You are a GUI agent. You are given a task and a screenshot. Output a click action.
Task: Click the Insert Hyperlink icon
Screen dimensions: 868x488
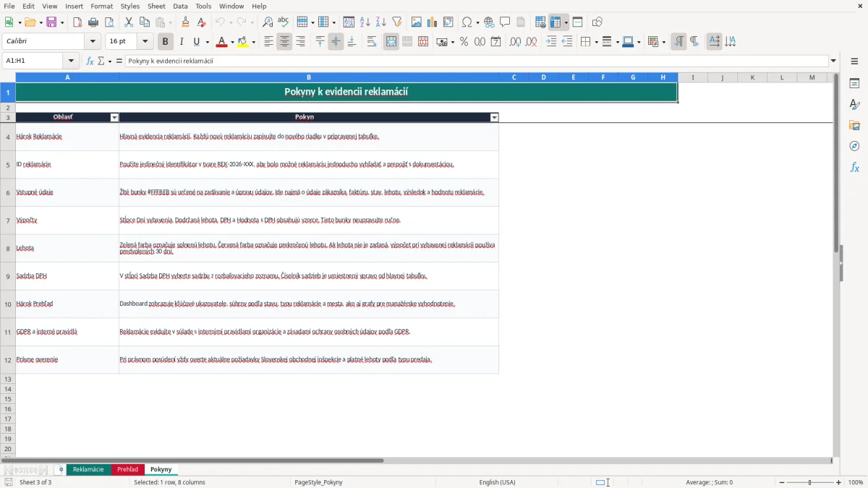489,22
